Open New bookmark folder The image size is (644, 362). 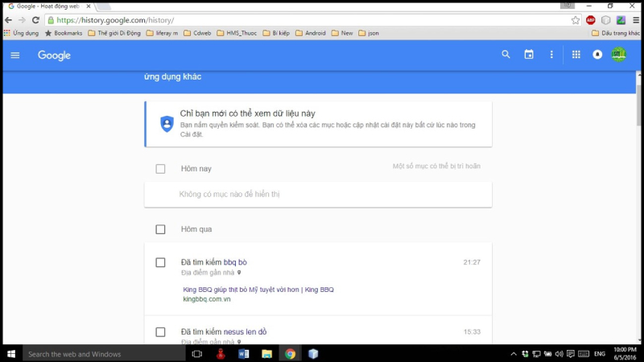pyautogui.click(x=342, y=33)
